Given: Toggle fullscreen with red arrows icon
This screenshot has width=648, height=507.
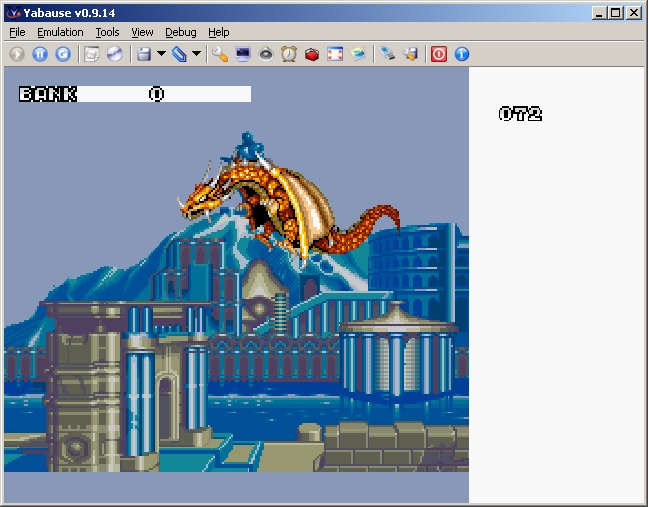Looking at the screenshot, I should point(335,54).
